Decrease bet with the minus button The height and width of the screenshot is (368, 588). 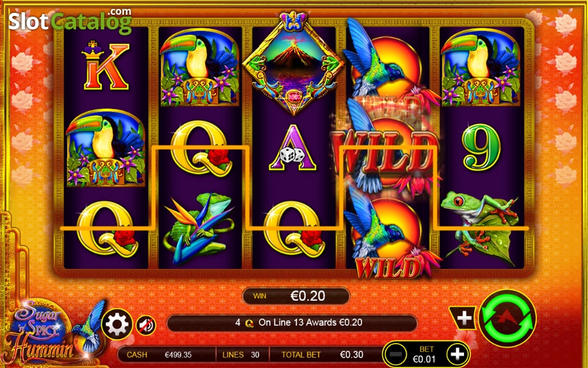tap(396, 354)
